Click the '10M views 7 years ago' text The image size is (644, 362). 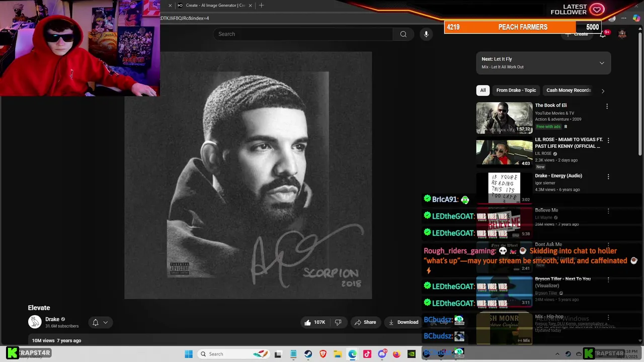coord(56,340)
